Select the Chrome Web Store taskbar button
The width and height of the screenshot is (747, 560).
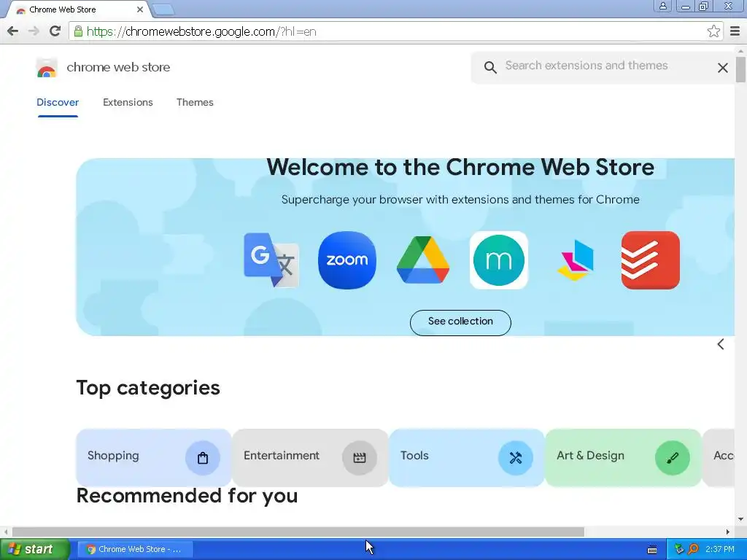pos(135,549)
